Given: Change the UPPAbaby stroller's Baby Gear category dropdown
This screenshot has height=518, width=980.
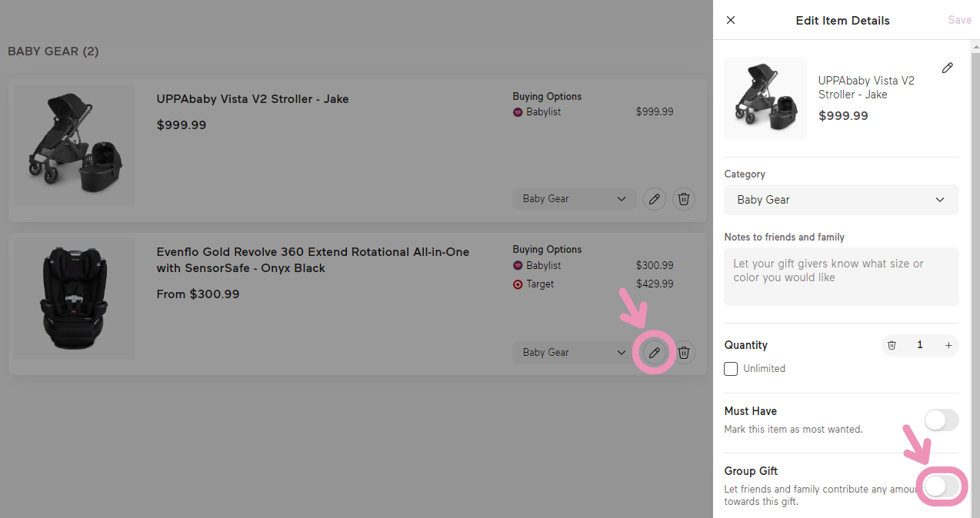Looking at the screenshot, I should coord(575,199).
